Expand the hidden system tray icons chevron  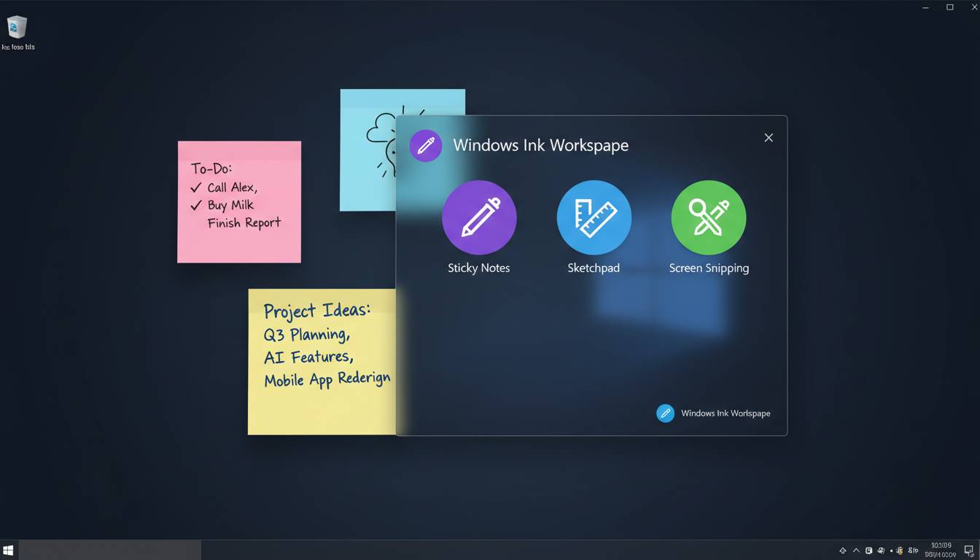(856, 551)
